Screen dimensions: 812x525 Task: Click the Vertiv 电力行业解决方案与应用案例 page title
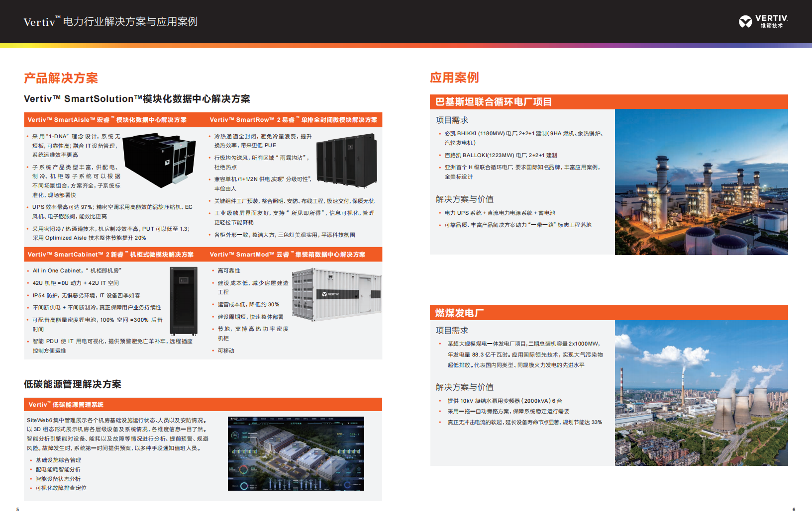tap(110, 22)
